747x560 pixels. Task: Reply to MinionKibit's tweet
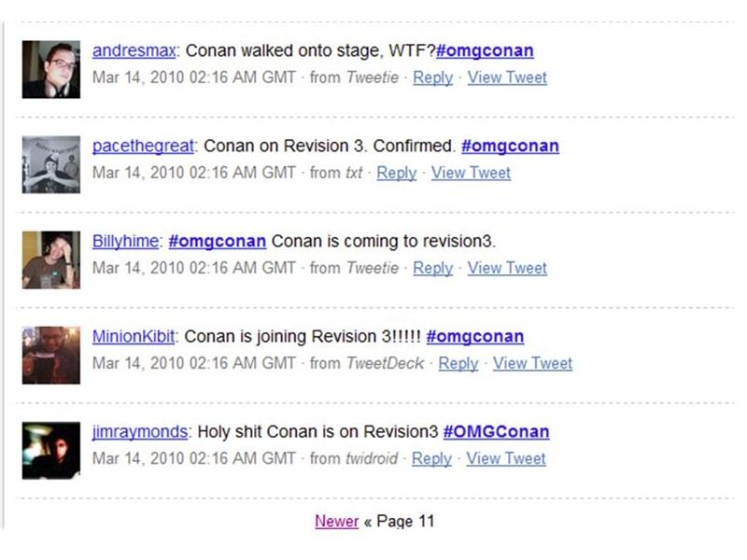pyautogui.click(x=459, y=364)
